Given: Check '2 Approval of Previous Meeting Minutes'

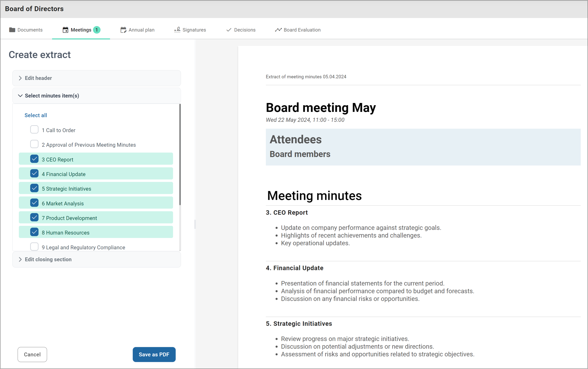Looking at the screenshot, I should point(34,144).
